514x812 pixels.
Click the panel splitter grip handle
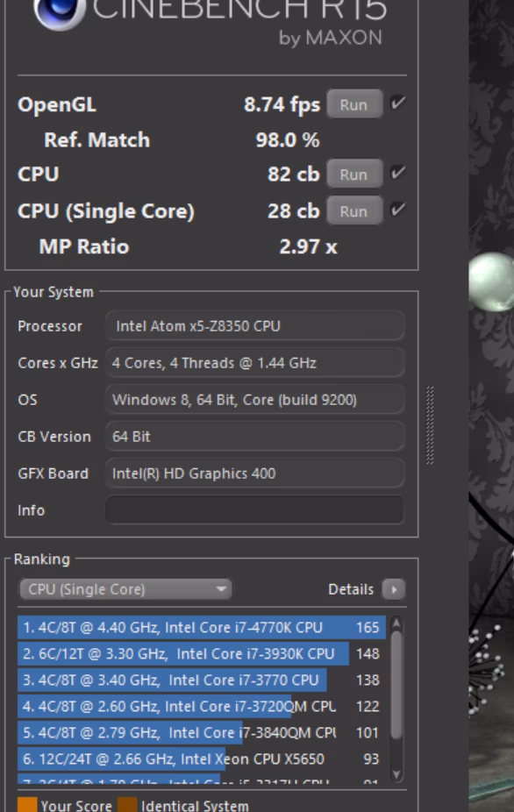[x=430, y=424]
